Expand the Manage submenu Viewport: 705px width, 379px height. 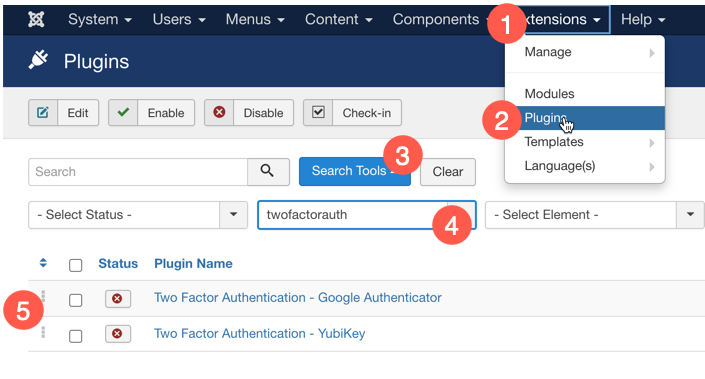click(x=585, y=52)
